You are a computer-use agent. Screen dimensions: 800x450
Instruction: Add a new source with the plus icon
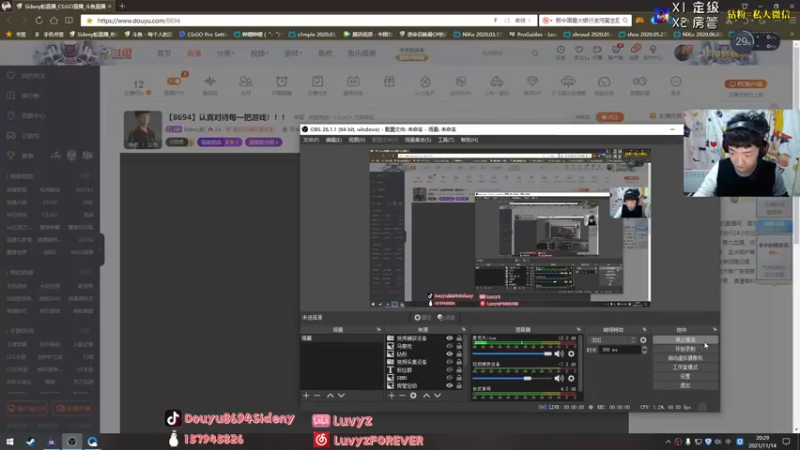pos(391,395)
